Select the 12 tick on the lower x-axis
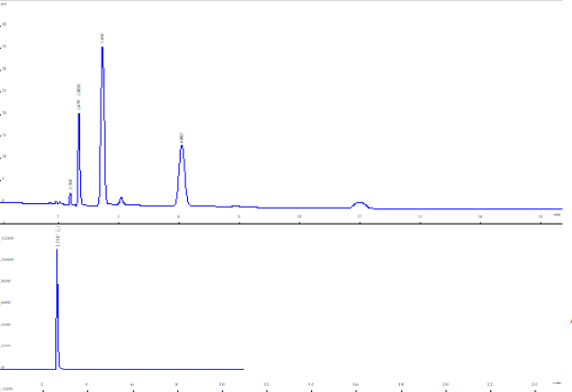Viewport: 572px width, 392px height. tap(266, 384)
